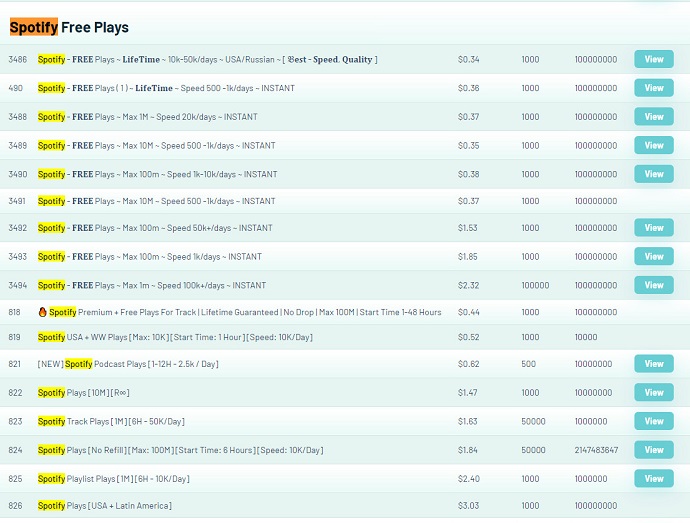690x523 pixels.
Task: Click price $1.85
Action: point(467,257)
